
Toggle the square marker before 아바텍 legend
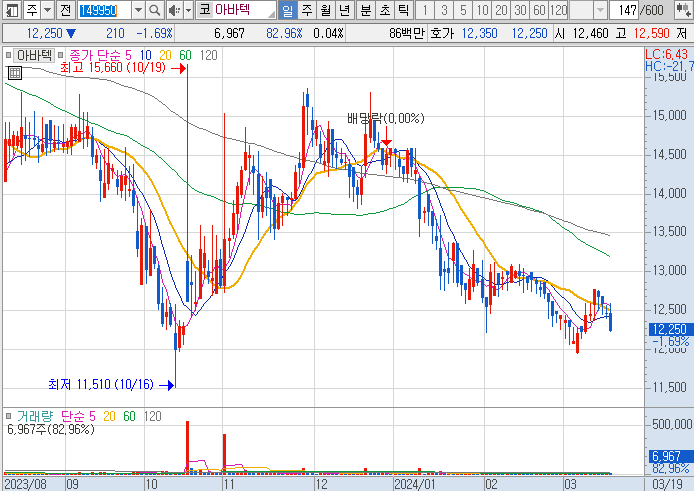8,55
